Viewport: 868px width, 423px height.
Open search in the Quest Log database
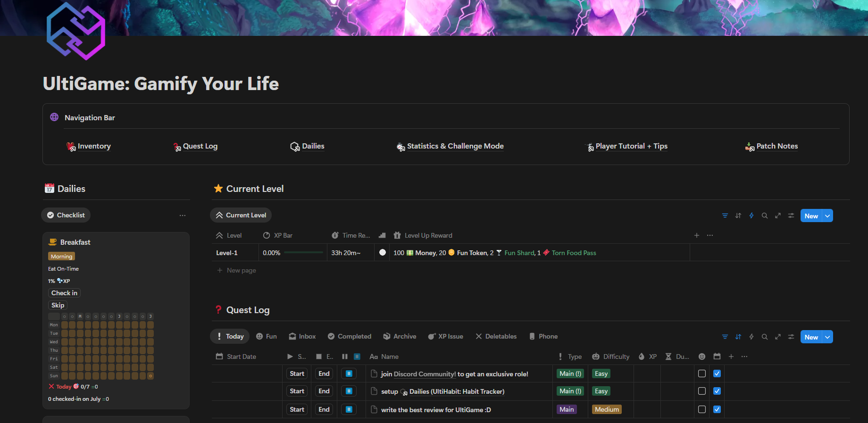[764, 337]
